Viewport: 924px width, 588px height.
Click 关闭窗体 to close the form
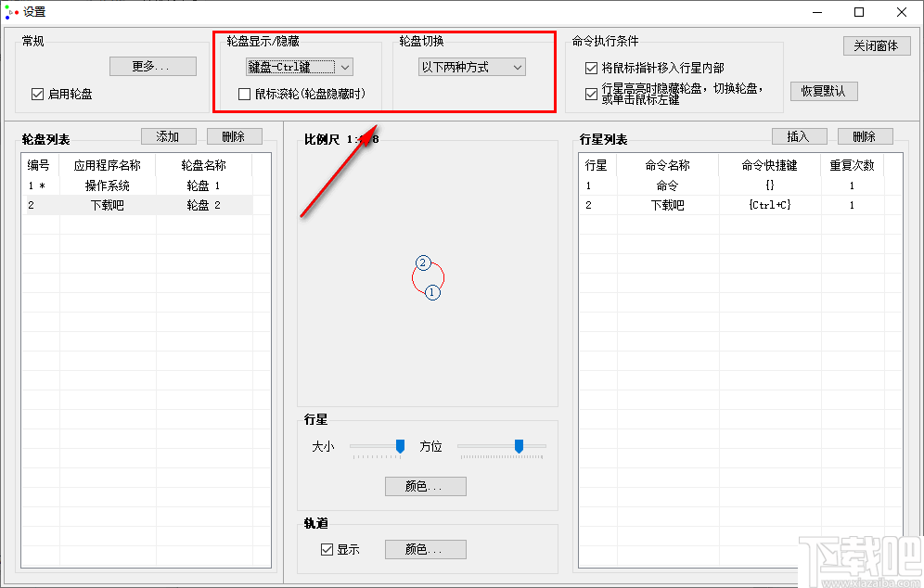[875, 45]
